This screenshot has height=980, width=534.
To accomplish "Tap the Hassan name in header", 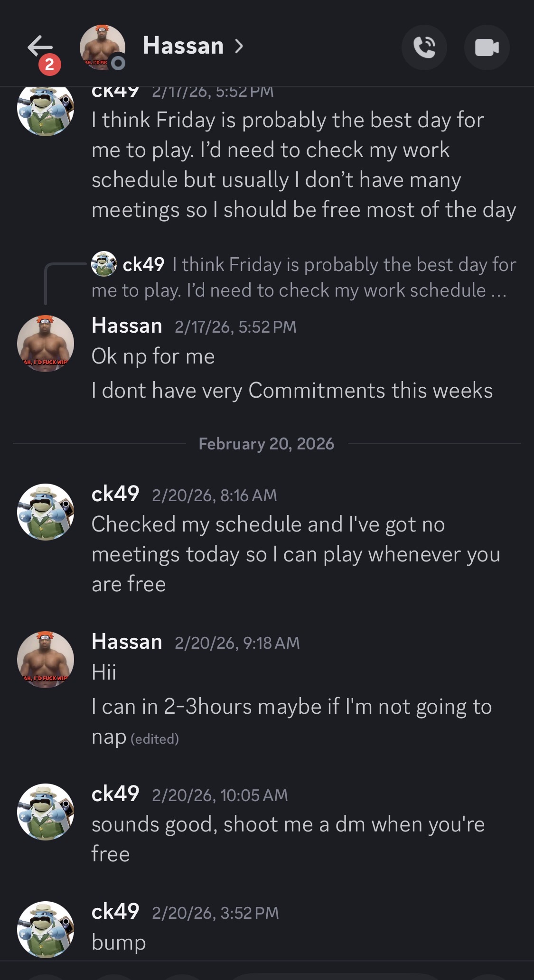I will click(183, 46).
